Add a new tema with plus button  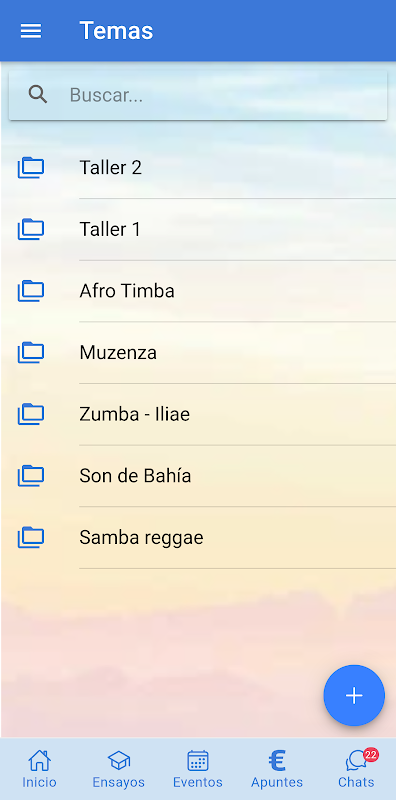(354, 695)
